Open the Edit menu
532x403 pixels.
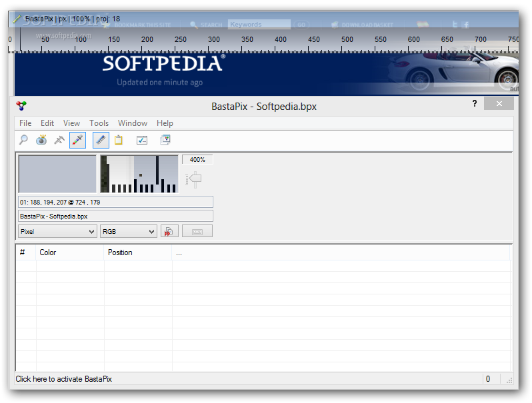(47, 123)
